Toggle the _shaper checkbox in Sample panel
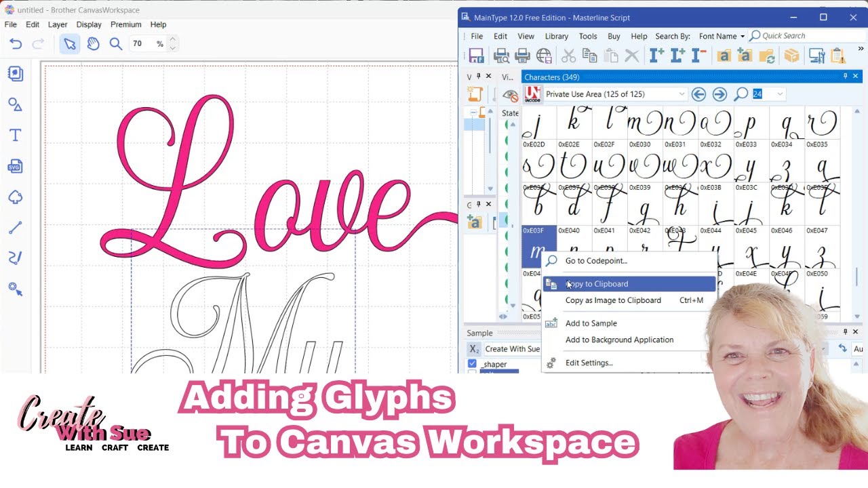This screenshot has width=868, height=488. pyautogui.click(x=472, y=364)
